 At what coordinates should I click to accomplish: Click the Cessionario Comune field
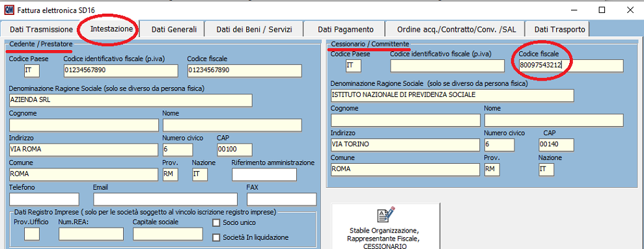405,170
